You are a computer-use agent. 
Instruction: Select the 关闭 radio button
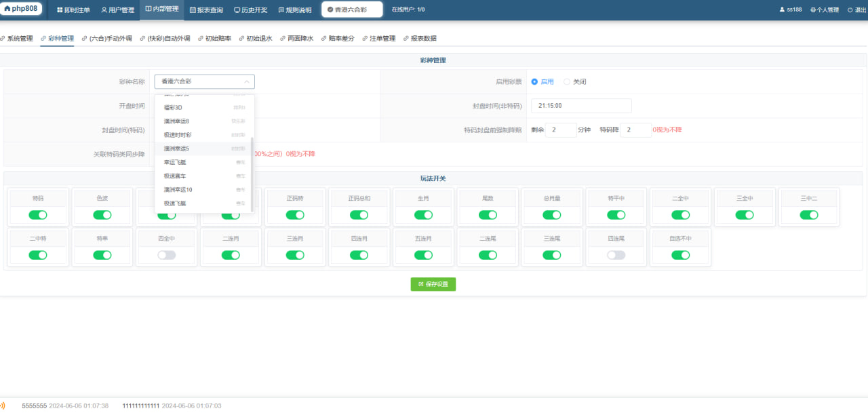click(x=568, y=81)
